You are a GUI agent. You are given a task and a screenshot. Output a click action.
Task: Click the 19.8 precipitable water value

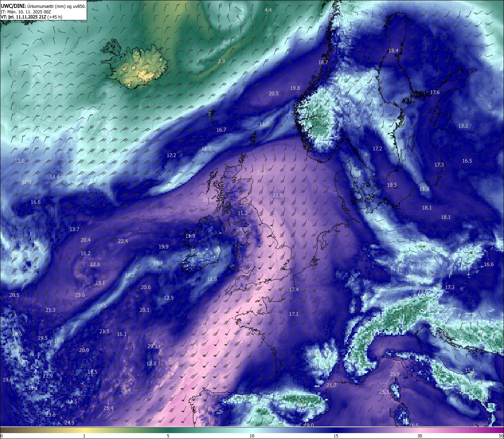pyautogui.click(x=295, y=88)
